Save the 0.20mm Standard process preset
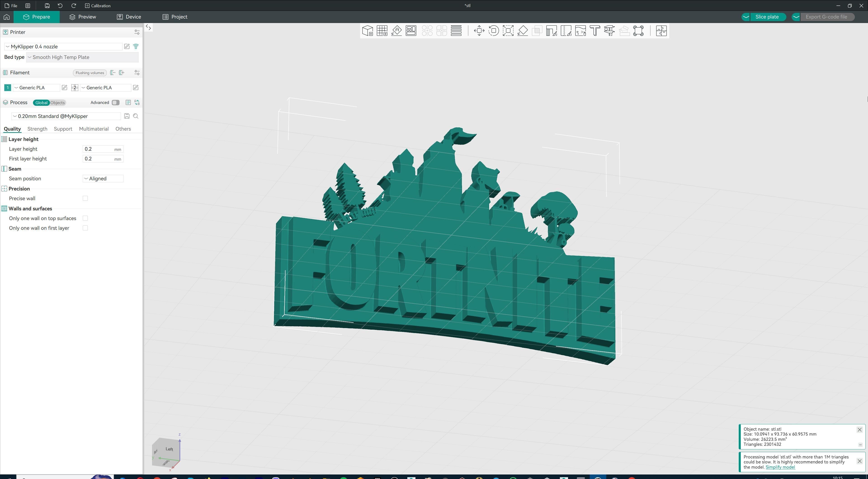The image size is (868, 479). coord(127,116)
